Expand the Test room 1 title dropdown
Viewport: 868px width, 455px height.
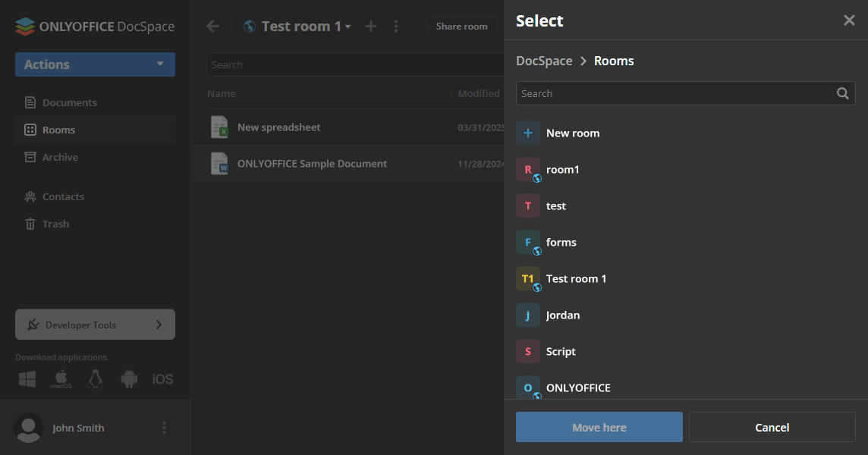(348, 26)
